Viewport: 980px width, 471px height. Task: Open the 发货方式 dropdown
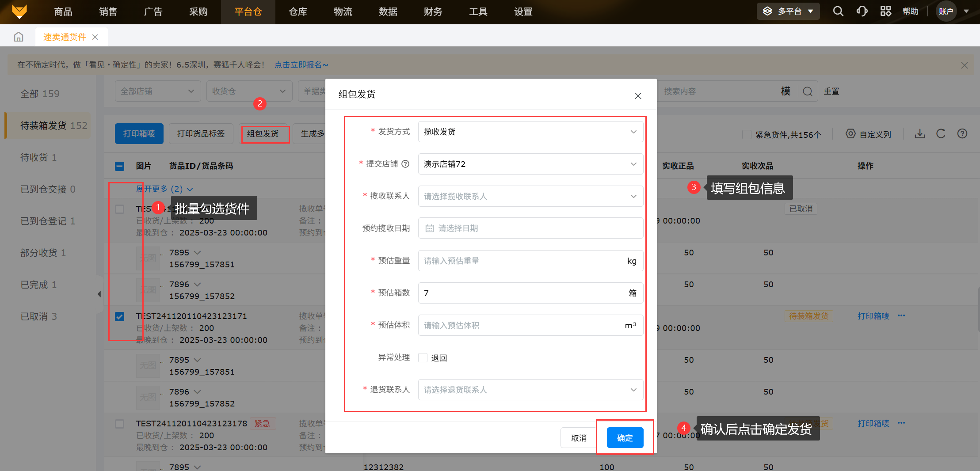530,132
